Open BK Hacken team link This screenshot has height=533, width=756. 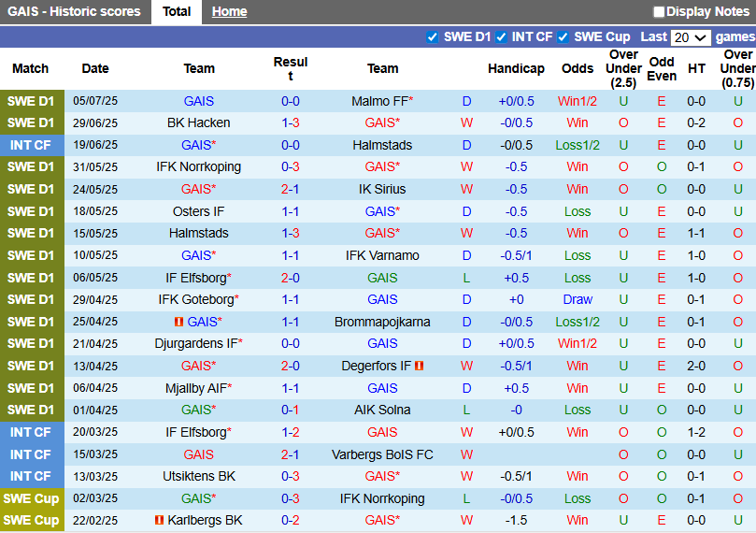[199, 123]
